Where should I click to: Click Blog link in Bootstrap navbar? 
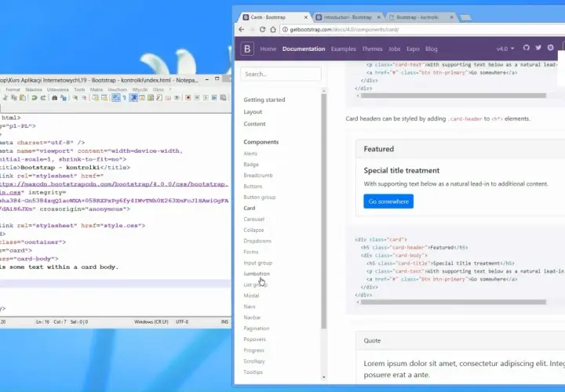(431, 49)
